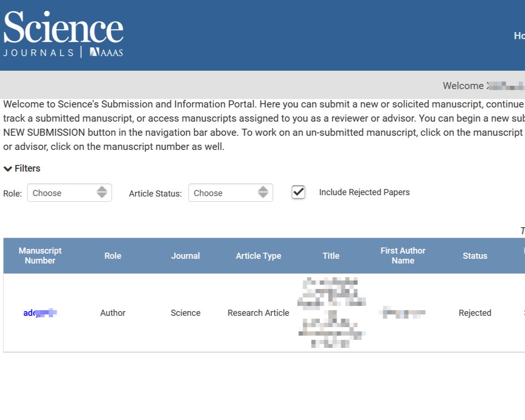
Task: Click the First Author Name column header
Action: coord(403,255)
